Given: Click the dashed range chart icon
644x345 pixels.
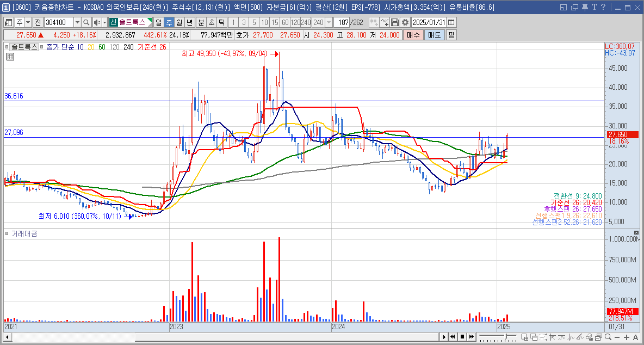Looking at the screenshot, I should [543, 337].
